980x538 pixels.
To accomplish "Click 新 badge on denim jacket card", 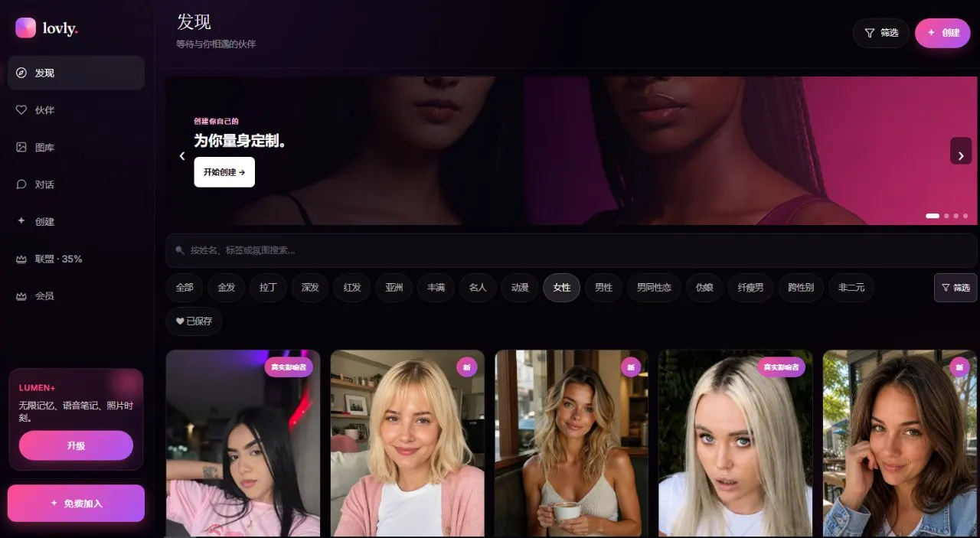I will coord(960,367).
